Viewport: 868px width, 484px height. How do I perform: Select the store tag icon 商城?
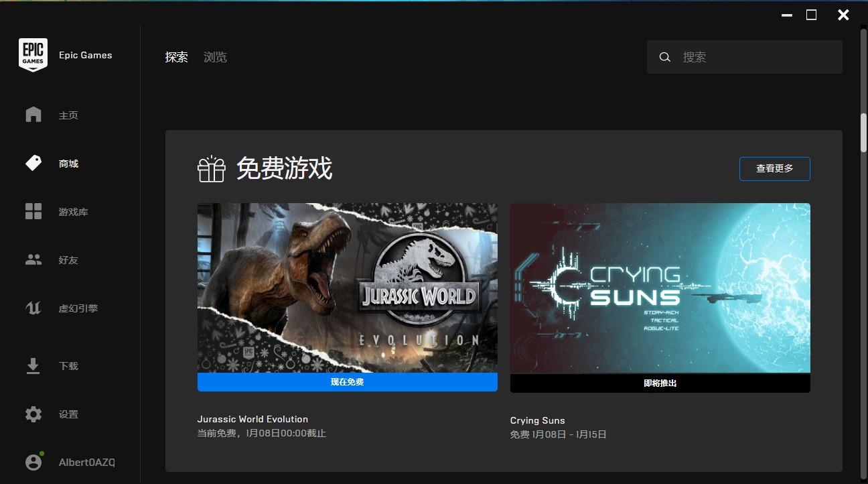33,163
